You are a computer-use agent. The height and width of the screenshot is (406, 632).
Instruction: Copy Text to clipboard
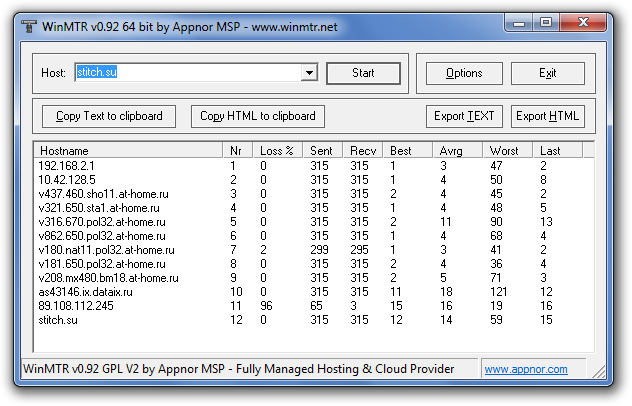109,116
